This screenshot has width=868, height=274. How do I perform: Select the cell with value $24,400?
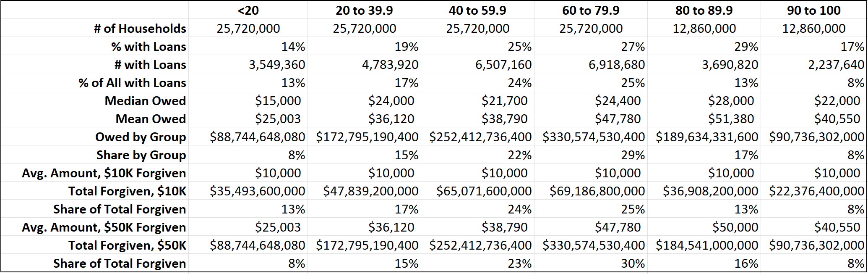click(x=618, y=101)
